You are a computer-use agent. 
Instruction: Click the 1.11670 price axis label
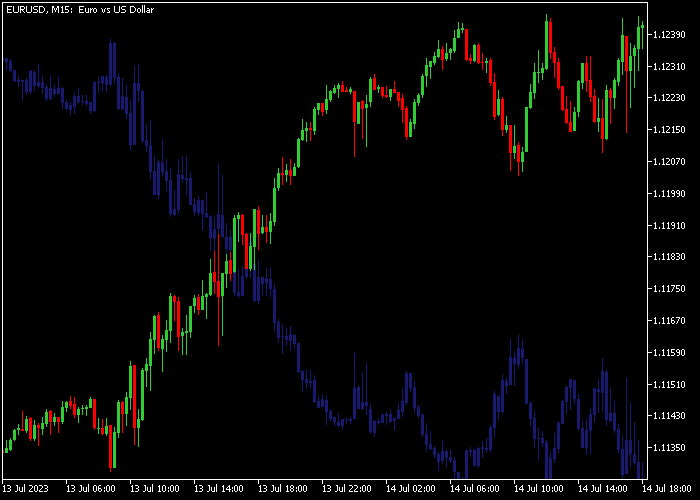669,321
